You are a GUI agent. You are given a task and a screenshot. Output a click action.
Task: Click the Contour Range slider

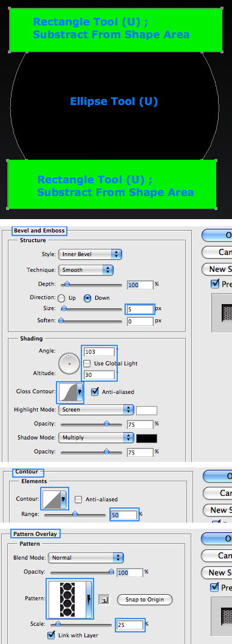click(75, 514)
